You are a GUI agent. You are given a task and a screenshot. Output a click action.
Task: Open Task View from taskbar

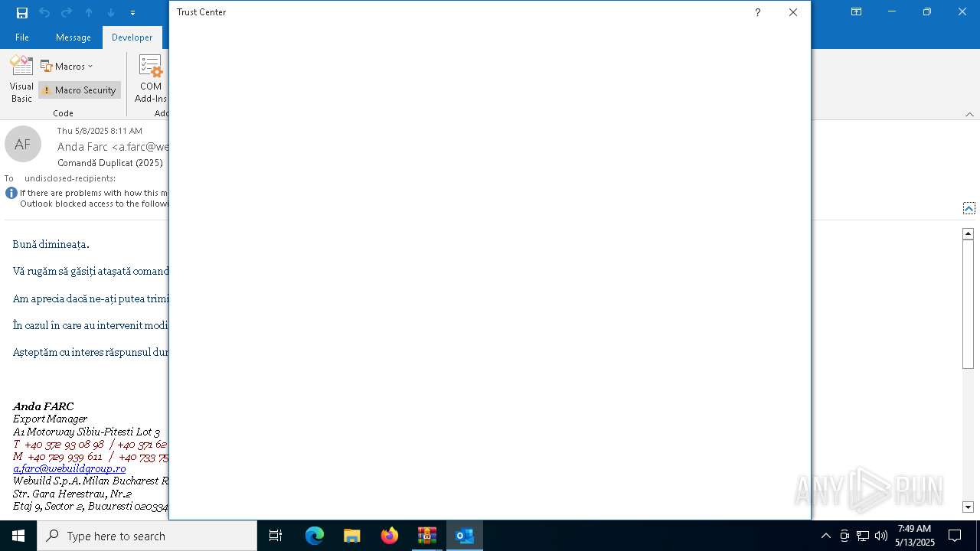(276, 536)
